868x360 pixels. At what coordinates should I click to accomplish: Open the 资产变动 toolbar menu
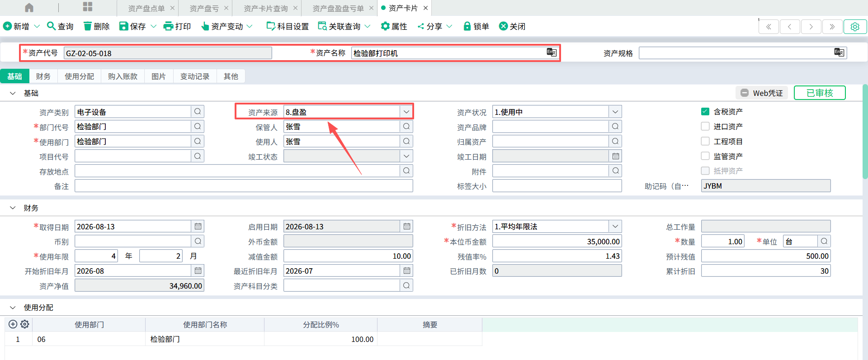226,26
